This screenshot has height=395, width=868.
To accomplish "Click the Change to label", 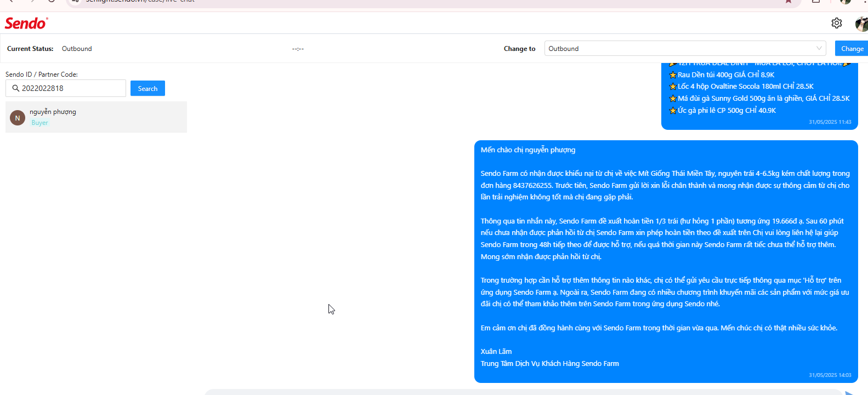I will (520, 49).
